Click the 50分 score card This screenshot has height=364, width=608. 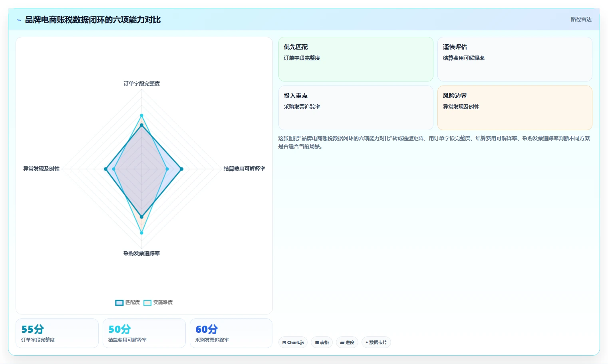144,333
